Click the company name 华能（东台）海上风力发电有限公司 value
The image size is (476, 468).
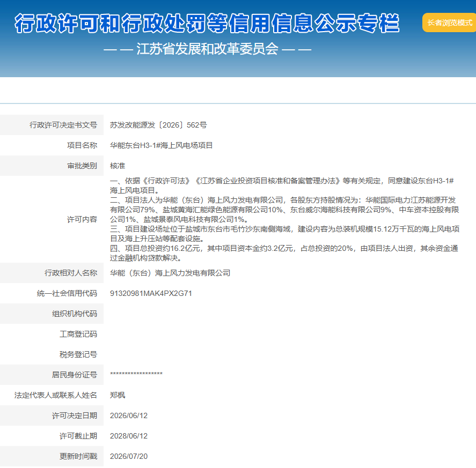(x=170, y=273)
